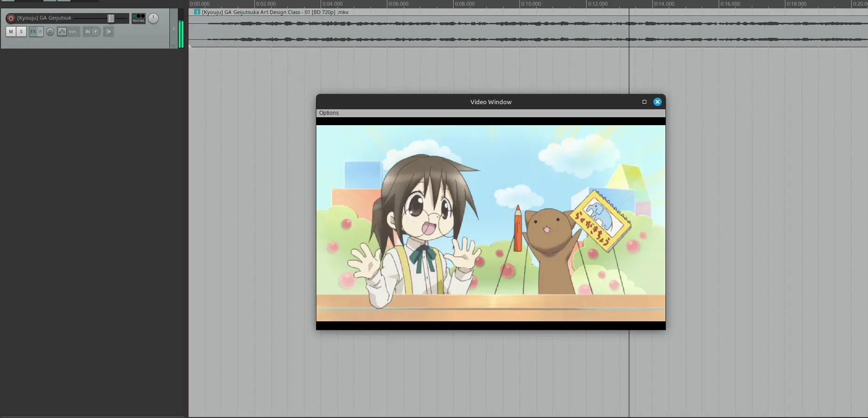Click the timeline ruler at 0:18.000
Screen dimensions: 868x418
[796, 4]
